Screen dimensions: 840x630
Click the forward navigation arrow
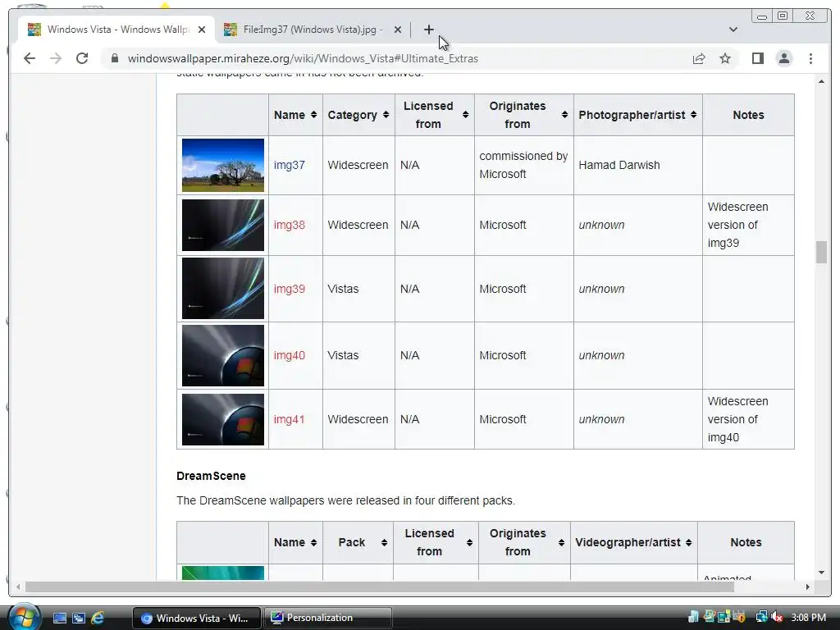click(56, 58)
